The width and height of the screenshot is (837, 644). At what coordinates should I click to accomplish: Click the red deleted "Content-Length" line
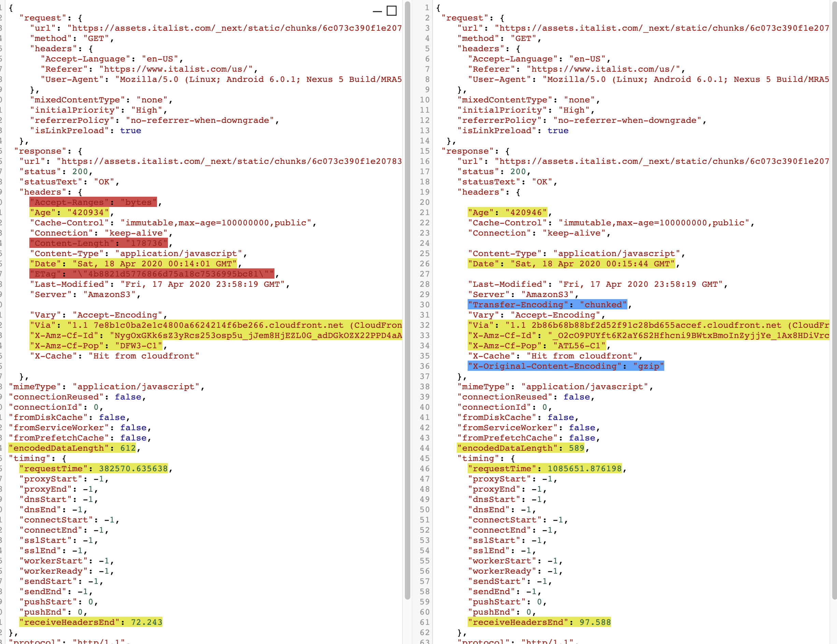pos(99,243)
